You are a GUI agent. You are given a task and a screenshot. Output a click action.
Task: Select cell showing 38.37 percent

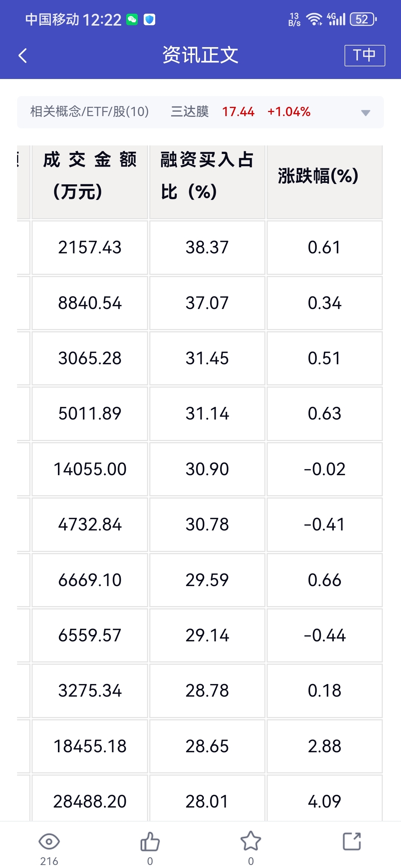coord(207,247)
